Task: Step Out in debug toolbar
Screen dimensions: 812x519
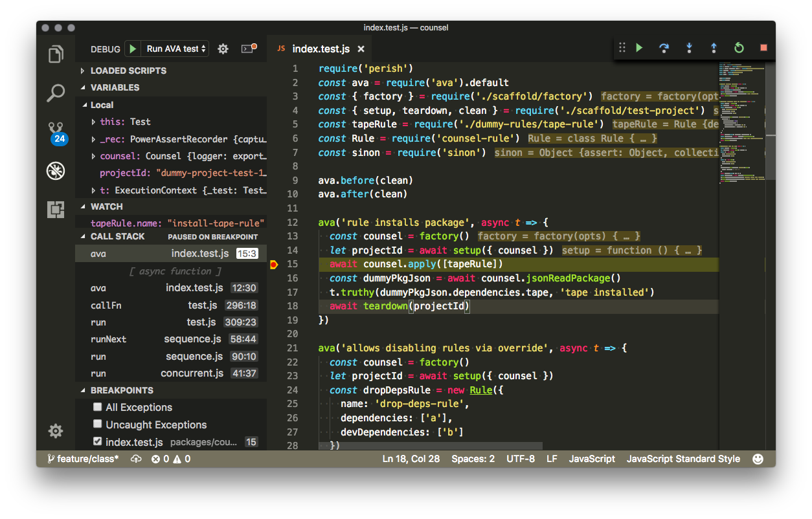Action: coord(714,48)
